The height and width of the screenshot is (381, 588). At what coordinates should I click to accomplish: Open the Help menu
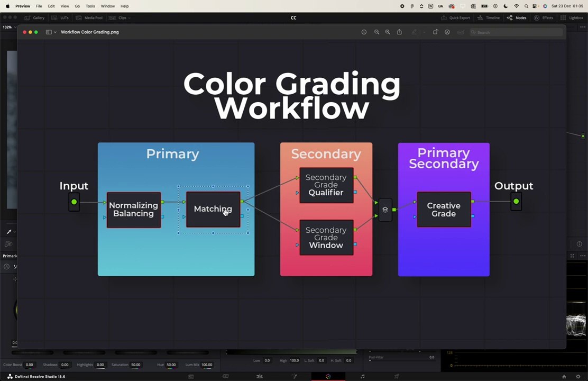[124, 6]
